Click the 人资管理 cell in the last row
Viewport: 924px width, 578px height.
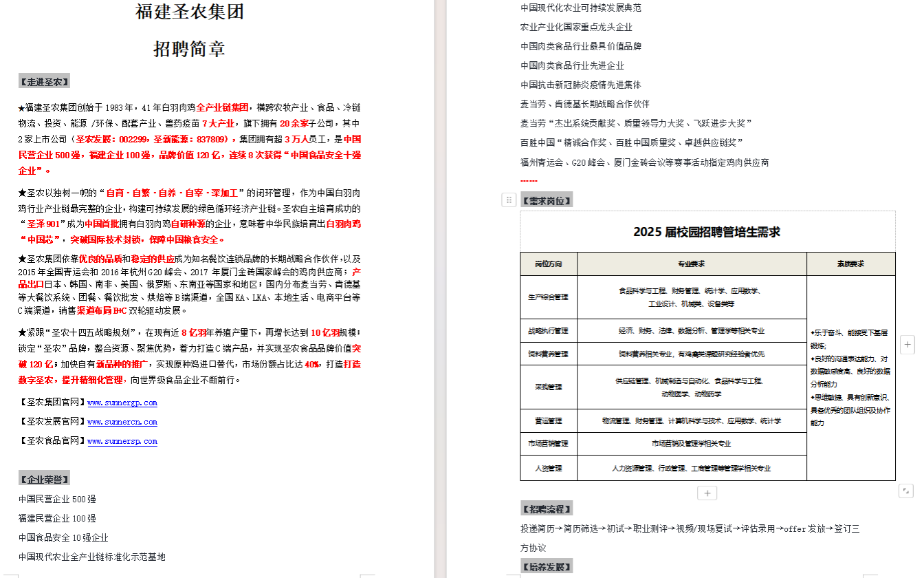pyautogui.click(x=548, y=468)
